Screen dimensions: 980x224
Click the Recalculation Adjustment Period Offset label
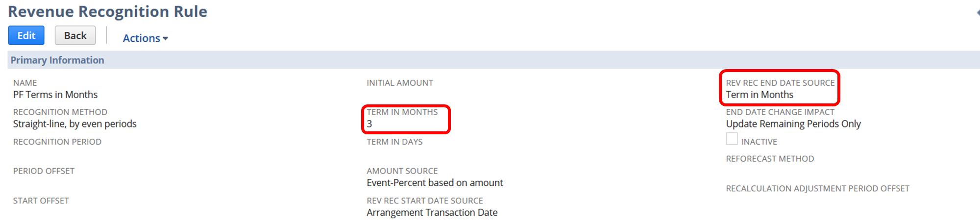point(817,189)
